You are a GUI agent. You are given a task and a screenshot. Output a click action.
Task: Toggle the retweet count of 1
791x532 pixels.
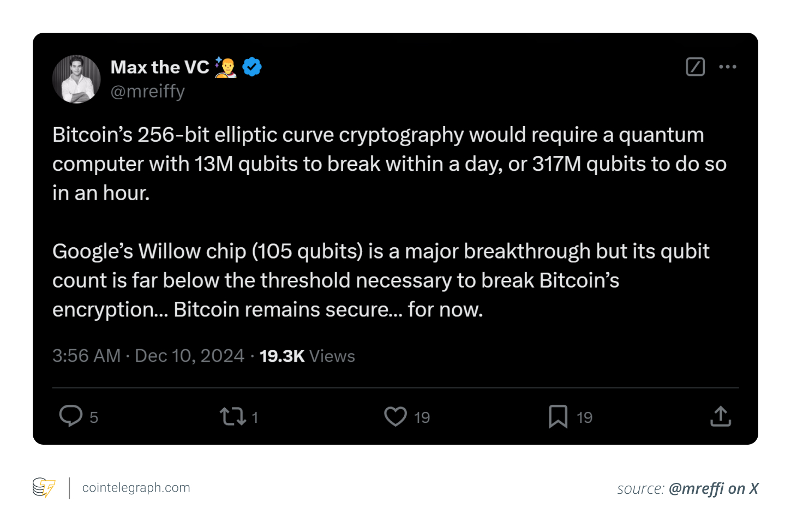tap(255, 417)
